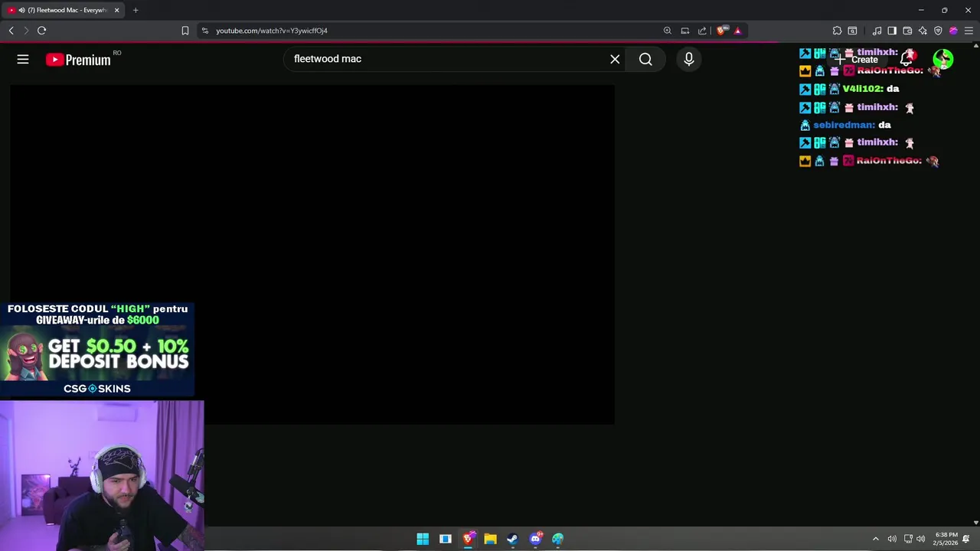
Task: Reload the current page
Action: pos(41,31)
